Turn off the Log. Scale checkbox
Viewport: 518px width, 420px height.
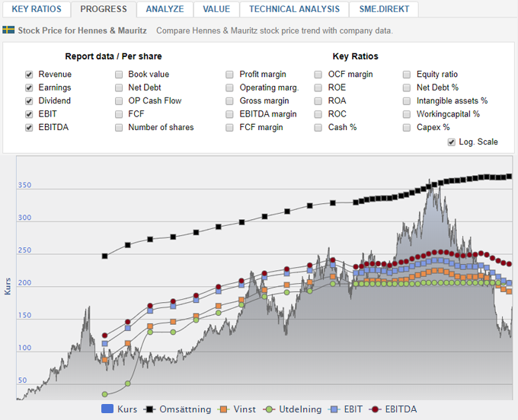451,142
